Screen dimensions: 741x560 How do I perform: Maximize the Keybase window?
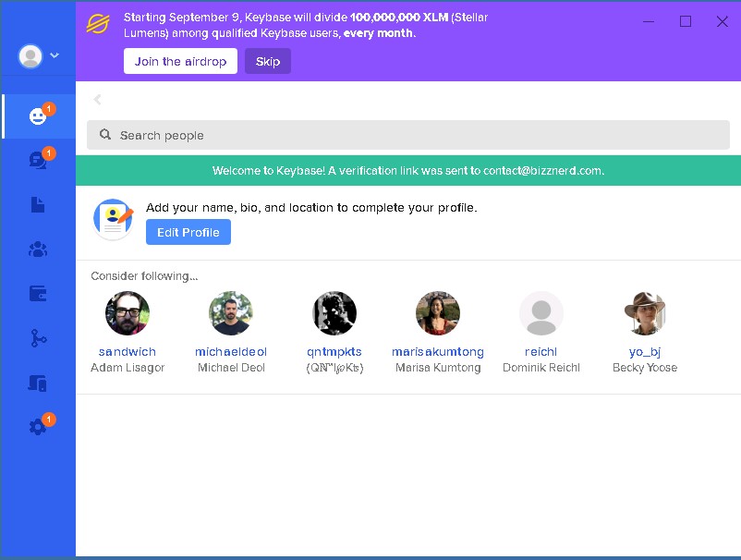pos(686,21)
